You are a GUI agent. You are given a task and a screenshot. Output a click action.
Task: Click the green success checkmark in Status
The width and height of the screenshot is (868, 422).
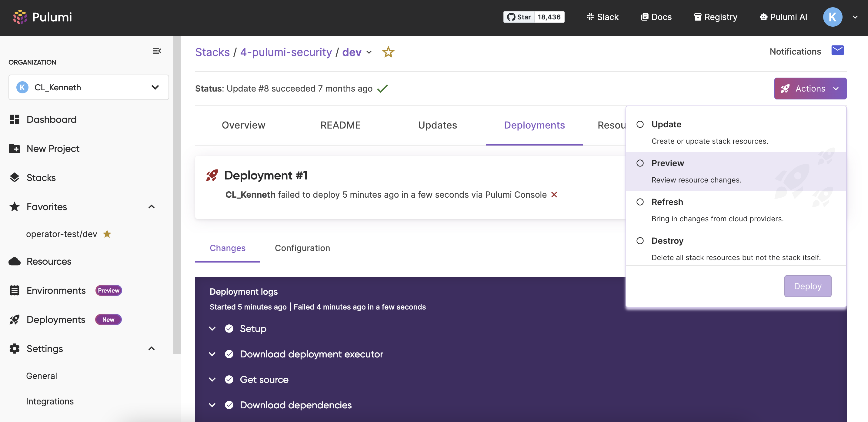tap(382, 88)
